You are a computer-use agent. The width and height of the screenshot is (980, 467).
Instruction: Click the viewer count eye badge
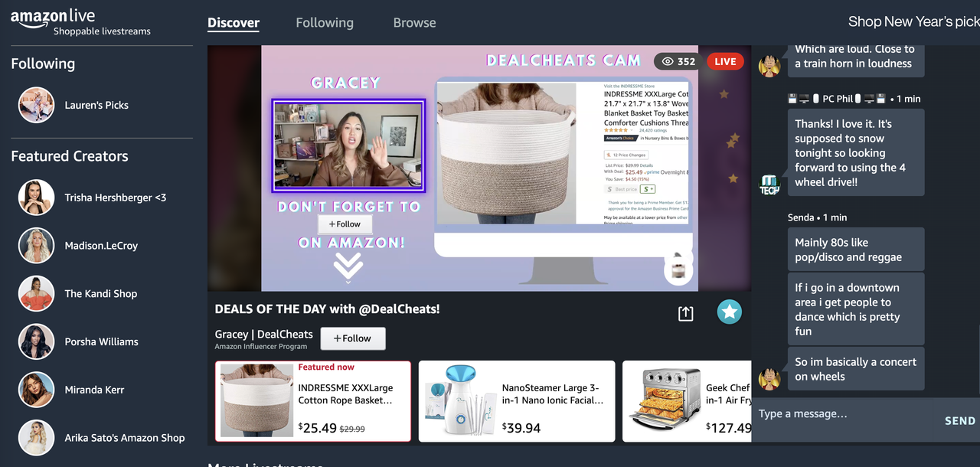coord(677,61)
